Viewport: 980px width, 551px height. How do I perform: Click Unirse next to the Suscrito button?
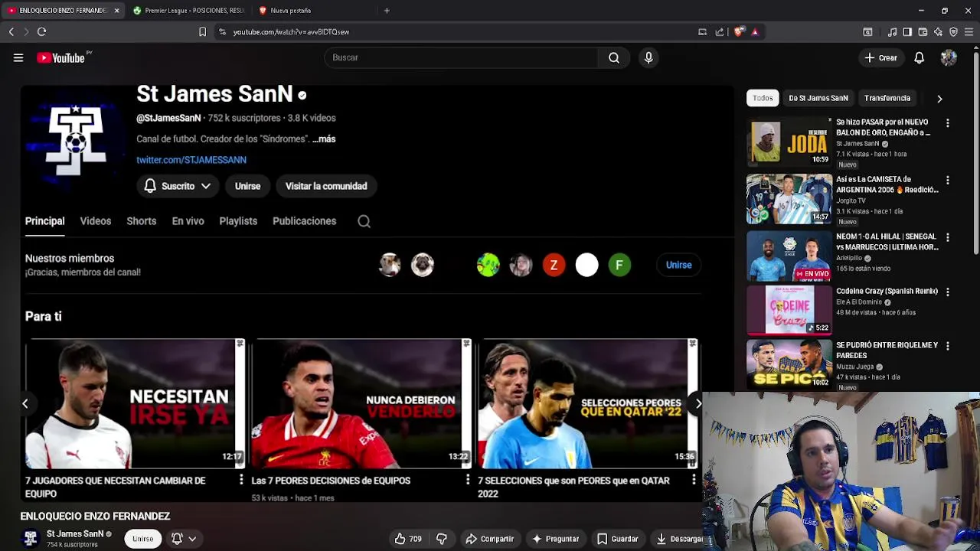coord(247,186)
